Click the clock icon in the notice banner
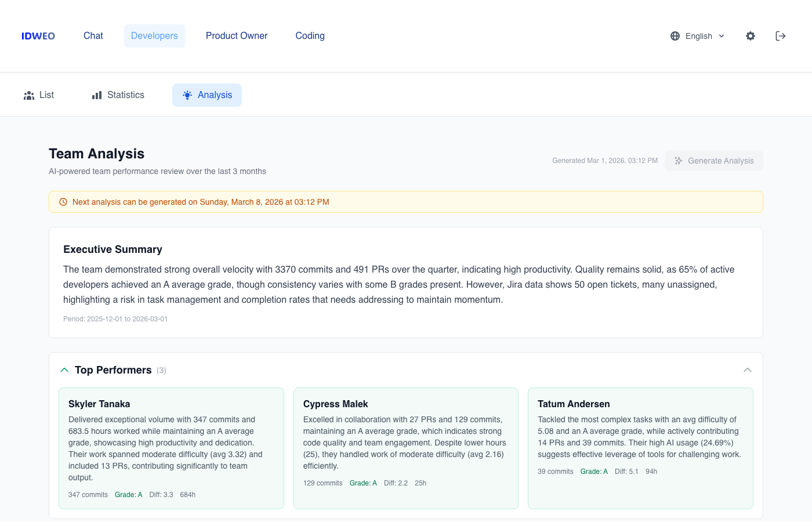812x522 pixels. (x=63, y=202)
